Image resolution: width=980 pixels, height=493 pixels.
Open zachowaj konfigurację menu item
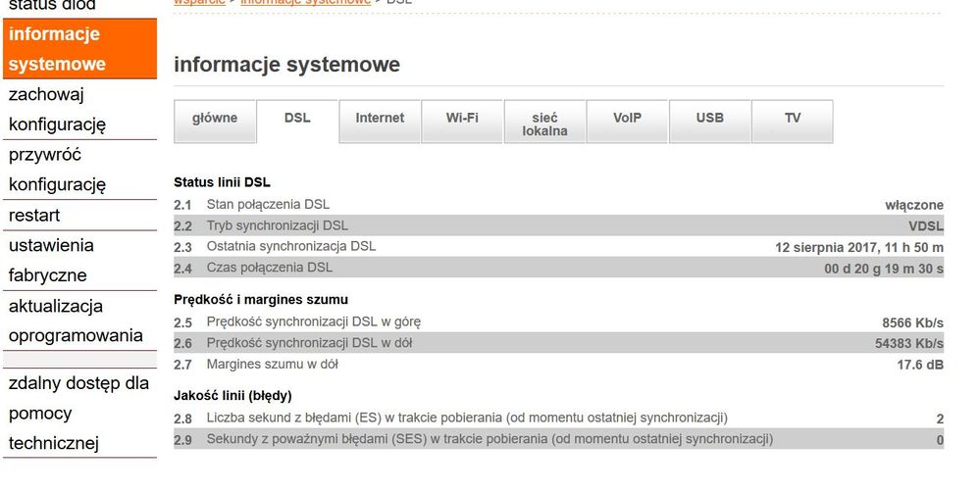coord(57,110)
